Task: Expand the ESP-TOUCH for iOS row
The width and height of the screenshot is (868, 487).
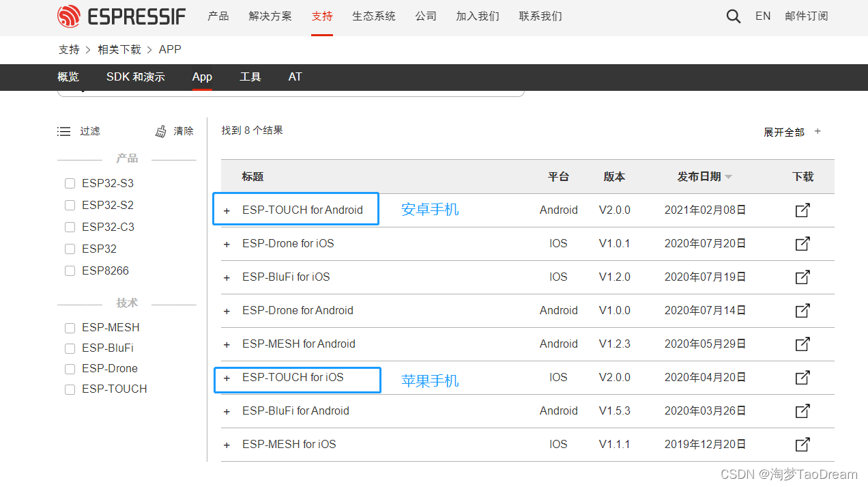Action: click(x=227, y=378)
